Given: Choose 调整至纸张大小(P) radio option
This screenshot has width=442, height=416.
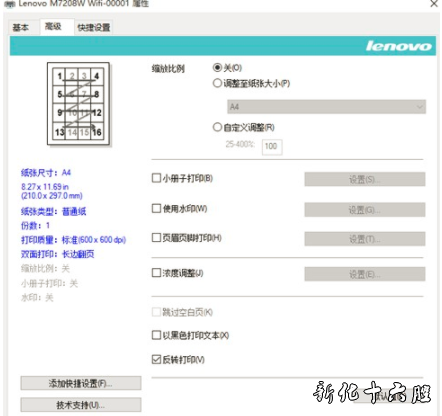Looking at the screenshot, I should (217, 83).
